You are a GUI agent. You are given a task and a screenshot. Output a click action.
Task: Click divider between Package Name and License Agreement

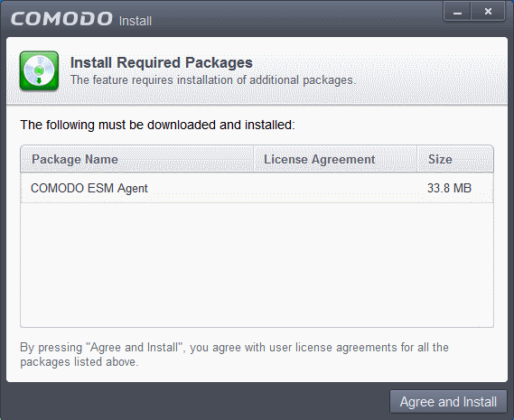[254, 159]
